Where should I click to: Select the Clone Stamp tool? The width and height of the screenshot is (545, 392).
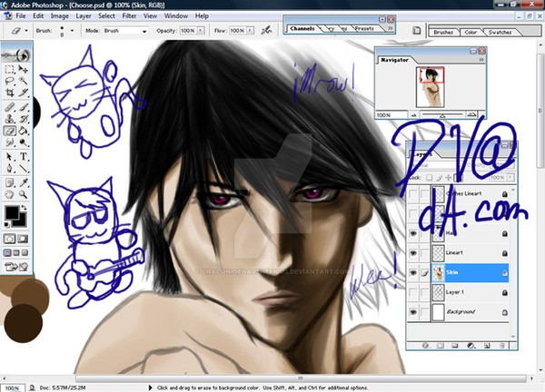[10, 119]
